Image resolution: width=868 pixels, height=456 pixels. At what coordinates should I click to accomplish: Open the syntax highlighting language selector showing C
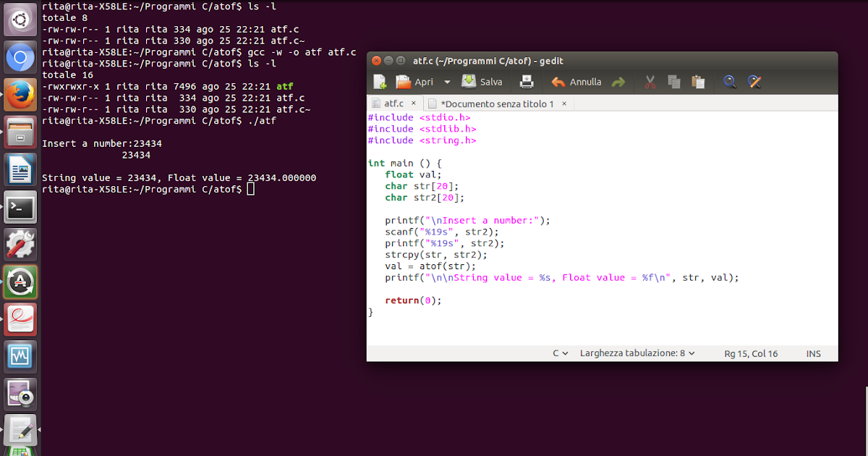(559, 353)
